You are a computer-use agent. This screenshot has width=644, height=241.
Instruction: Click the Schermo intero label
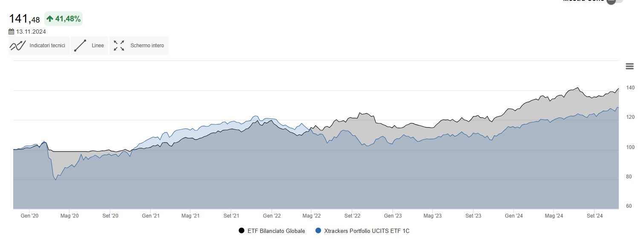tap(147, 46)
